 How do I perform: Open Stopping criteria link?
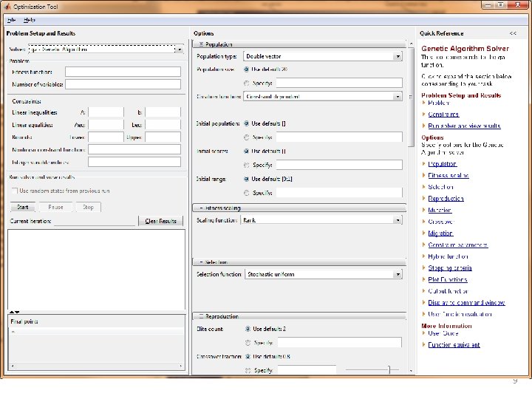point(450,268)
